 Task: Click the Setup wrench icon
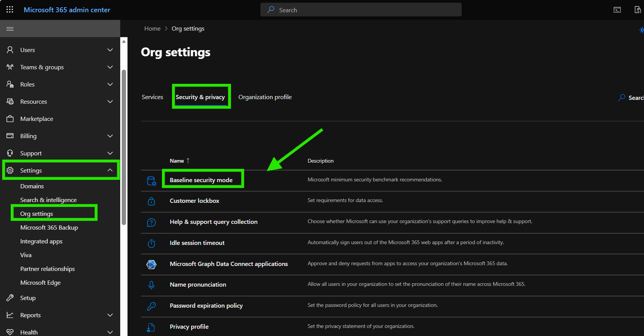[x=10, y=298]
